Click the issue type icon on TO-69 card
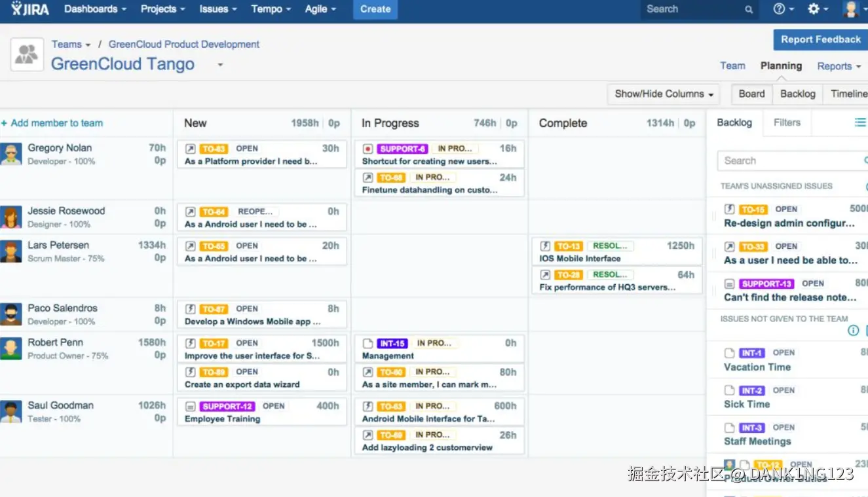 click(368, 435)
